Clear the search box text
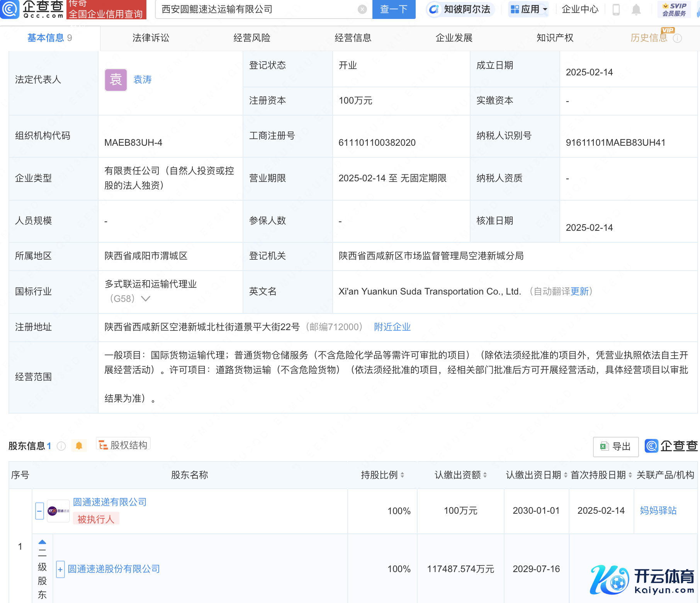This screenshot has width=700, height=603. tap(362, 9)
